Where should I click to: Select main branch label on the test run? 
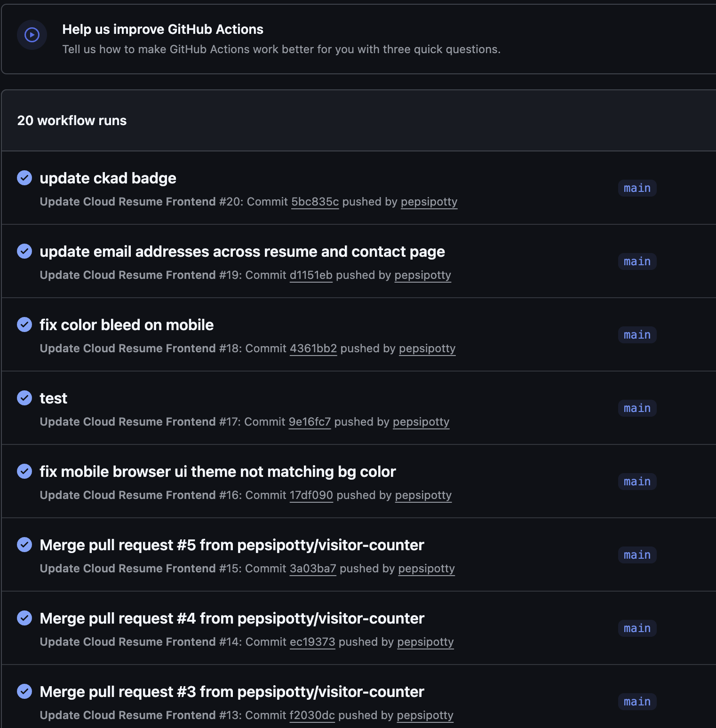(637, 408)
